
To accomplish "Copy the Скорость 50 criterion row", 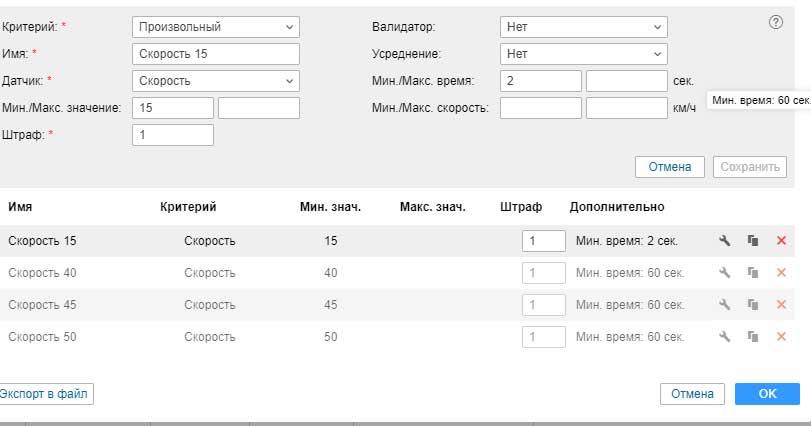I will (753, 337).
